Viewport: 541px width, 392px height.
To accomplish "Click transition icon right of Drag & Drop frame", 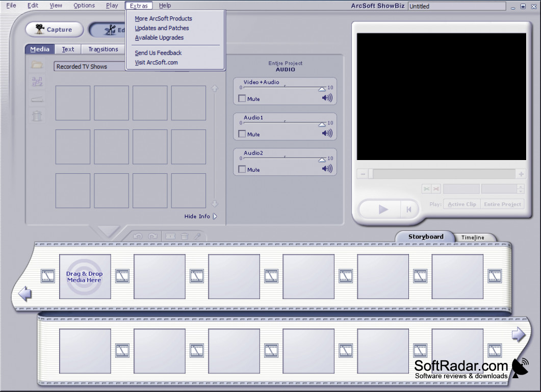I will click(x=122, y=276).
